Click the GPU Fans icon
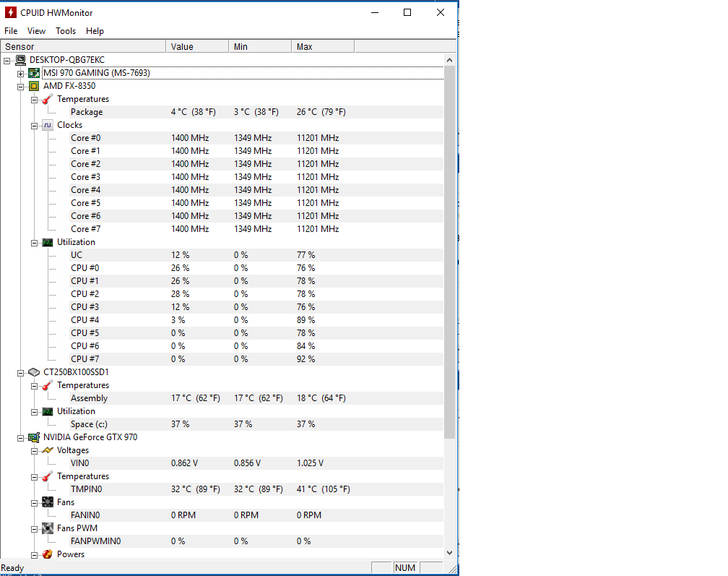 (48, 502)
